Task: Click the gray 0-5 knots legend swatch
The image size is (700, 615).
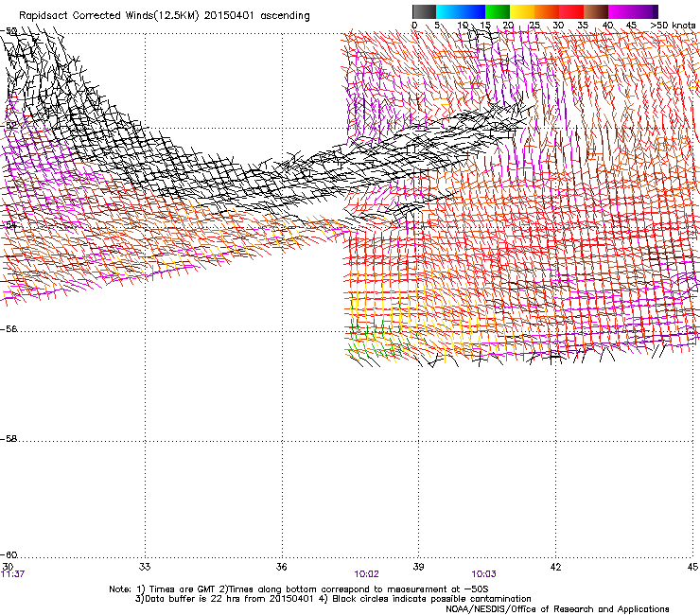Action: pyautogui.click(x=424, y=11)
